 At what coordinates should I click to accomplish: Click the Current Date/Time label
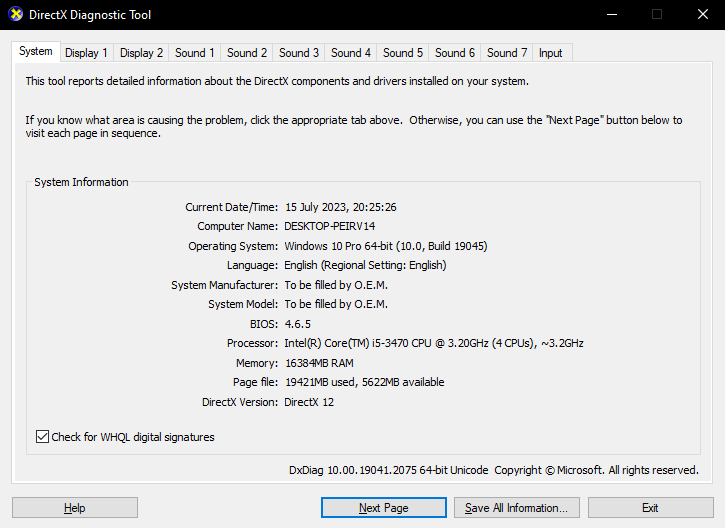[x=232, y=207]
